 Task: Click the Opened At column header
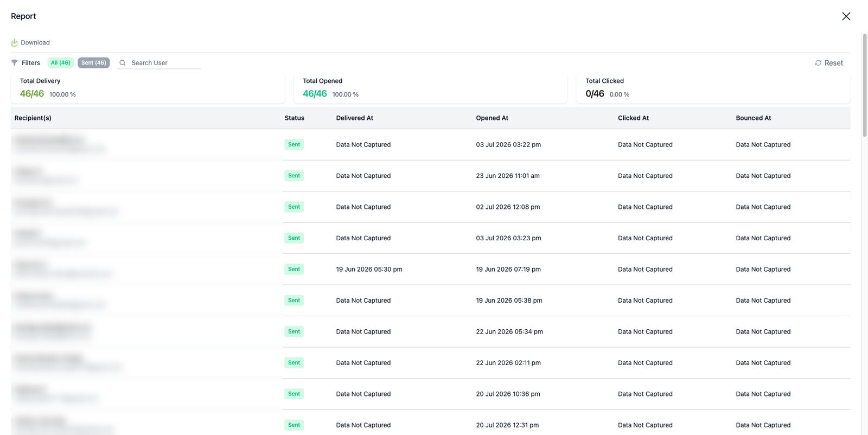[492, 118]
